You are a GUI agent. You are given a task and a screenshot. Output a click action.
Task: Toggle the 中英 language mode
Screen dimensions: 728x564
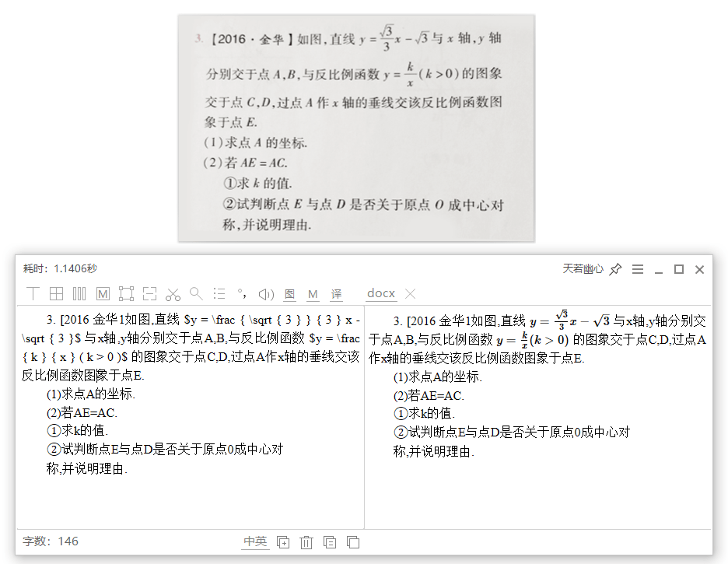pos(255,541)
